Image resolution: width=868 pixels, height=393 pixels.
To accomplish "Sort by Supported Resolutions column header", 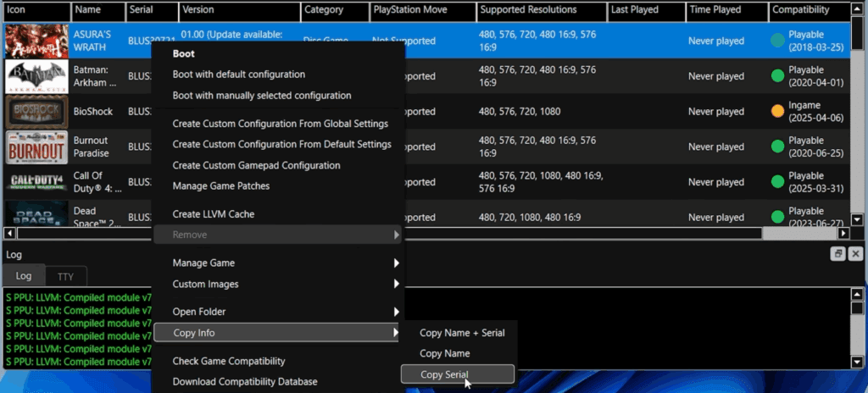I will (x=542, y=10).
